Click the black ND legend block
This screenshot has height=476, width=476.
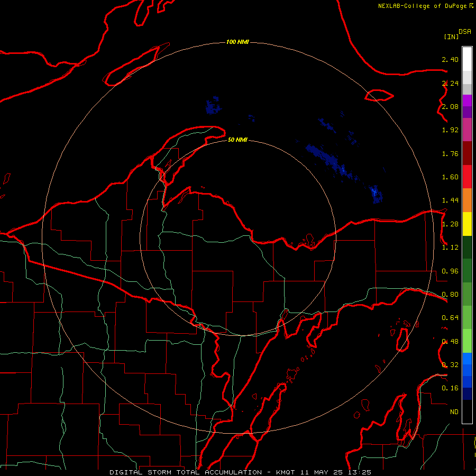[x=467, y=411]
